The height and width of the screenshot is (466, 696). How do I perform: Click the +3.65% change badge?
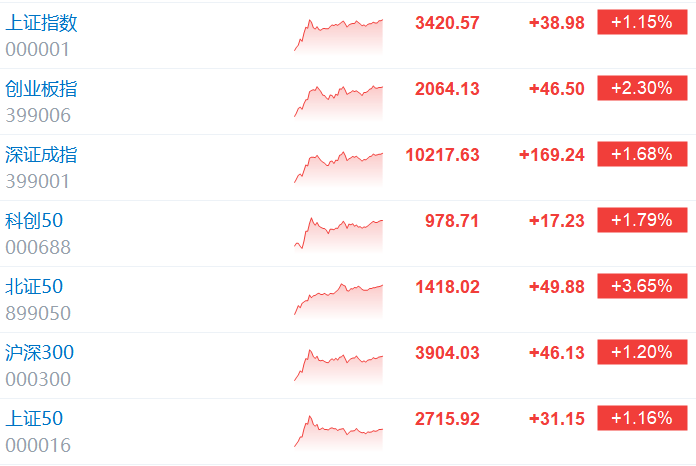[x=642, y=286]
